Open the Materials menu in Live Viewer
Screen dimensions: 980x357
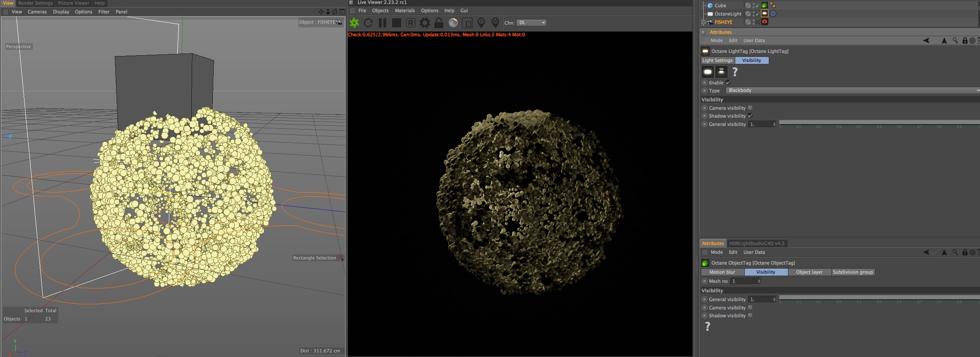tap(405, 11)
